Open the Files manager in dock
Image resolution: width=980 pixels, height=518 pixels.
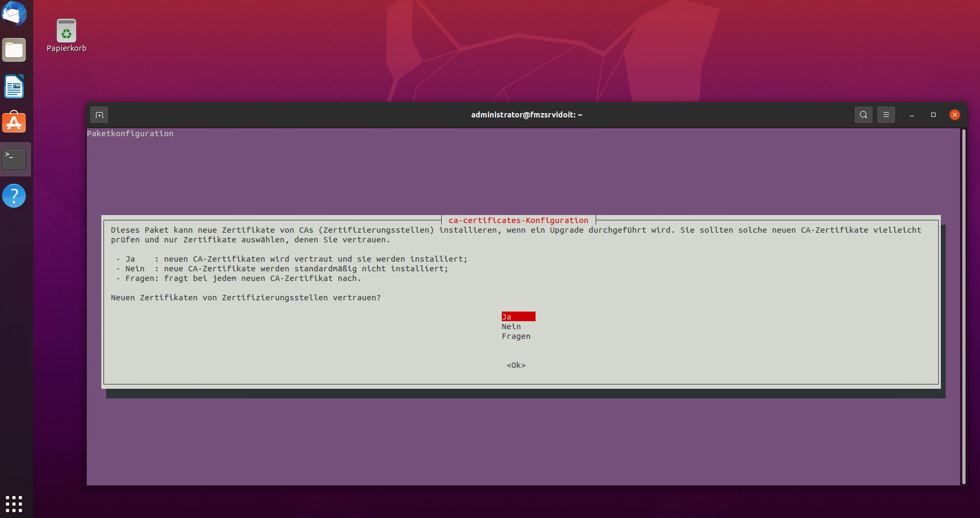14,50
